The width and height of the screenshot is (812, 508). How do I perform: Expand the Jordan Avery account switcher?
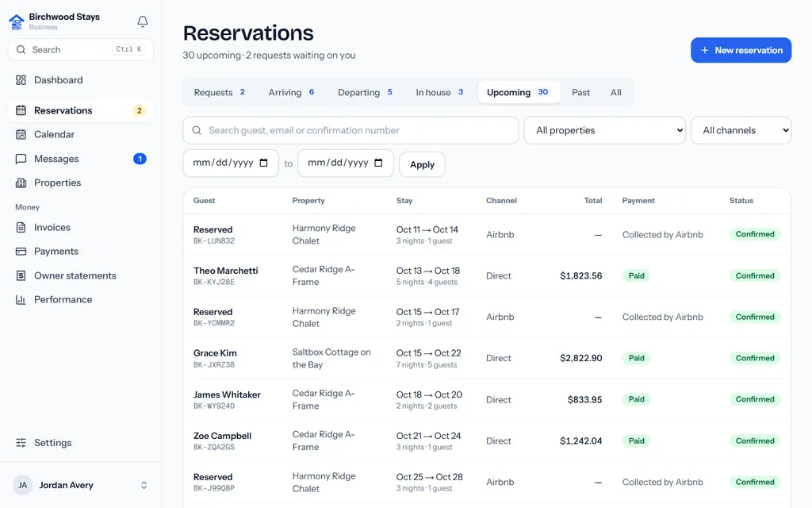pyautogui.click(x=144, y=485)
